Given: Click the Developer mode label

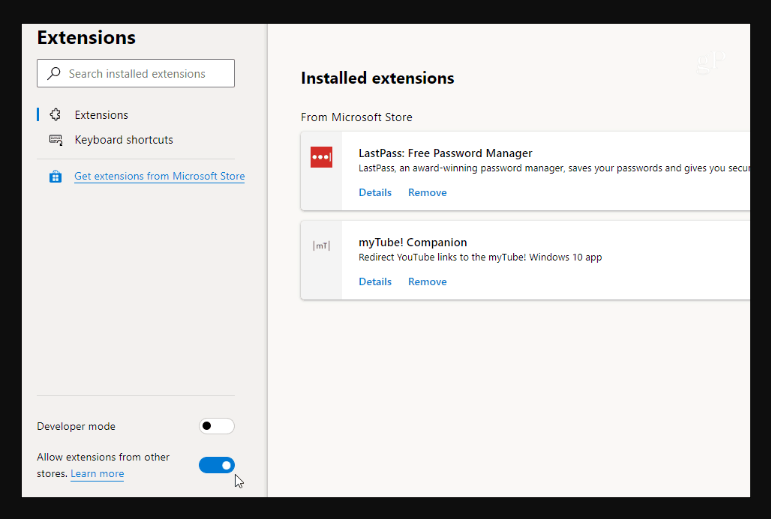Looking at the screenshot, I should [76, 426].
